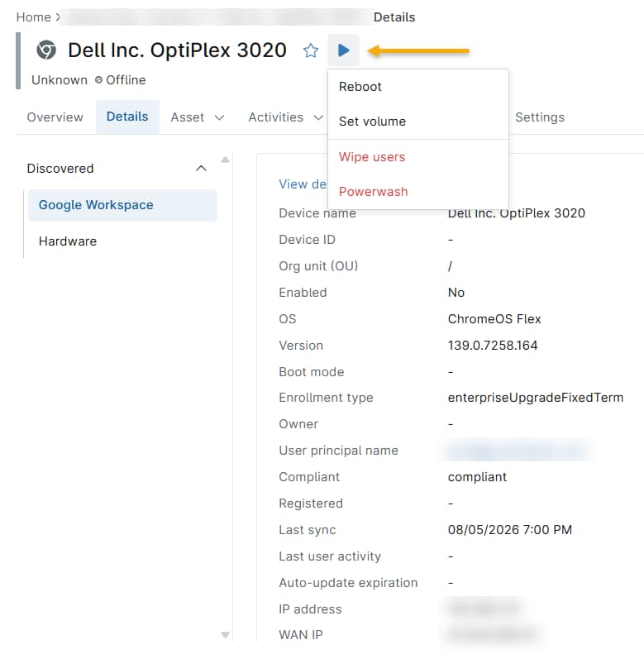The height and width of the screenshot is (654, 644).
Task: Click the Auto-update expiration label
Action: [x=348, y=583]
